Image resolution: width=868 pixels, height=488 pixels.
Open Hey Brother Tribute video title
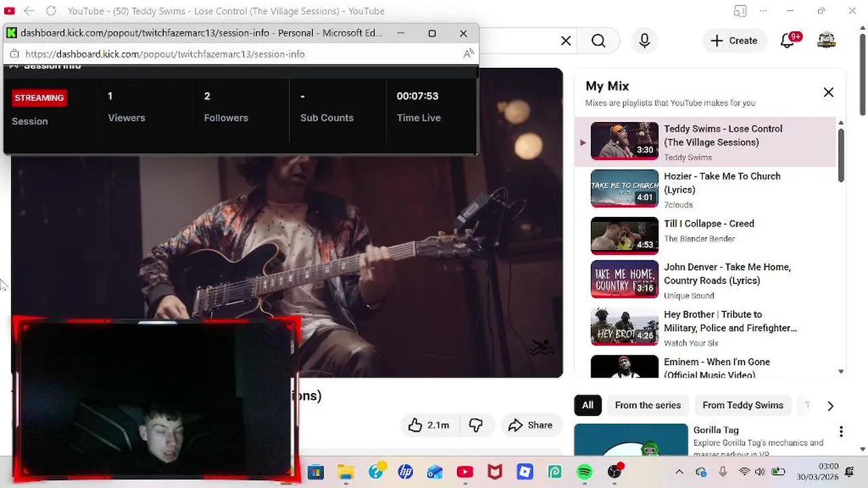(x=730, y=321)
